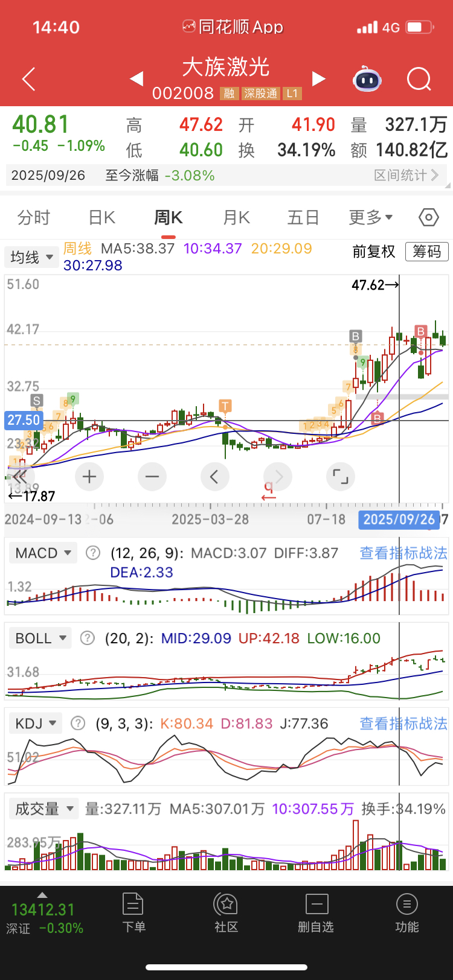Tap amount value 140.82亿

coord(412,150)
